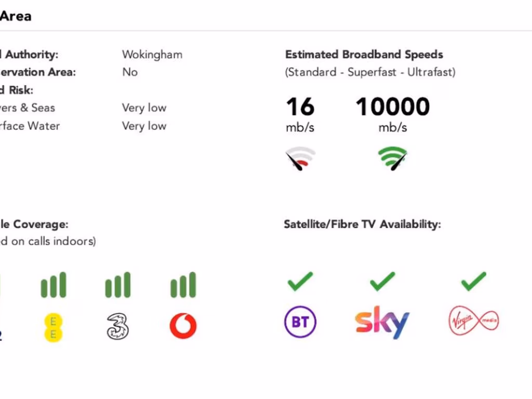
Task: Click the green checkmark above Virgin Media
Action: [473, 281]
